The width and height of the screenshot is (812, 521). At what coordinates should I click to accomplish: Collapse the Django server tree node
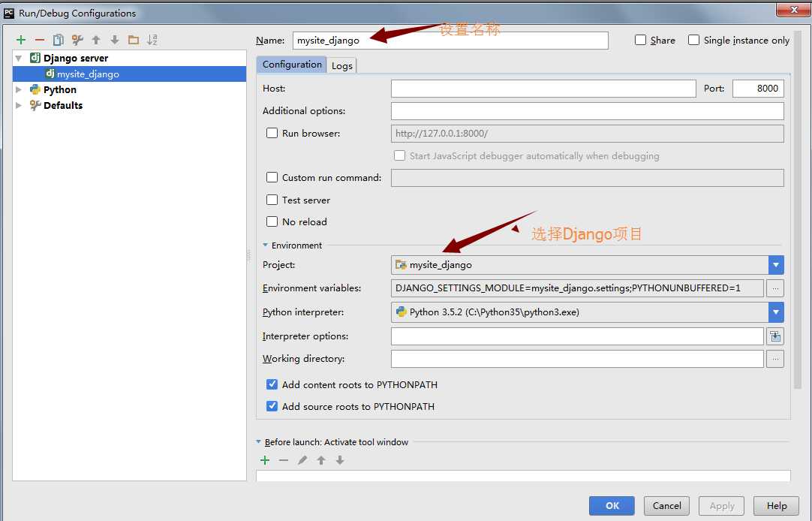pyautogui.click(x=19, y=58)
